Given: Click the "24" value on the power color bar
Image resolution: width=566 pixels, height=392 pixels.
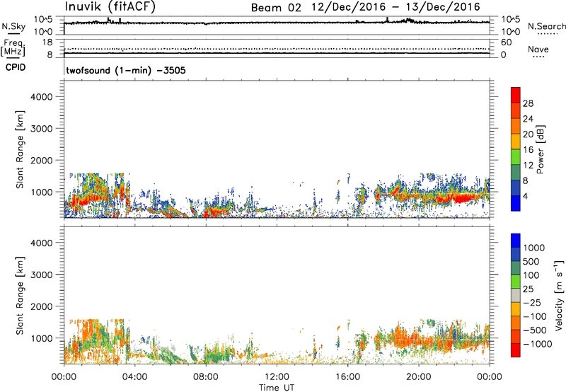Looking at the screenshot, I should 528,119.
